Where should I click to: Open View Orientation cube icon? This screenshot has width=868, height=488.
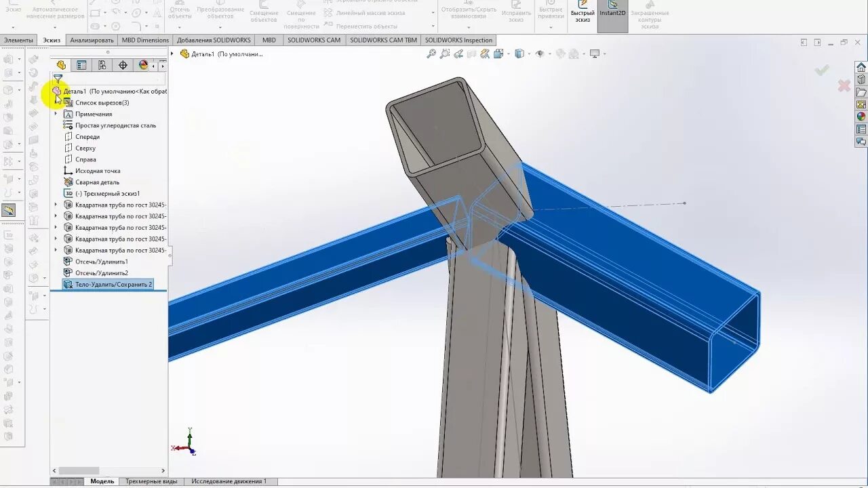498,54
